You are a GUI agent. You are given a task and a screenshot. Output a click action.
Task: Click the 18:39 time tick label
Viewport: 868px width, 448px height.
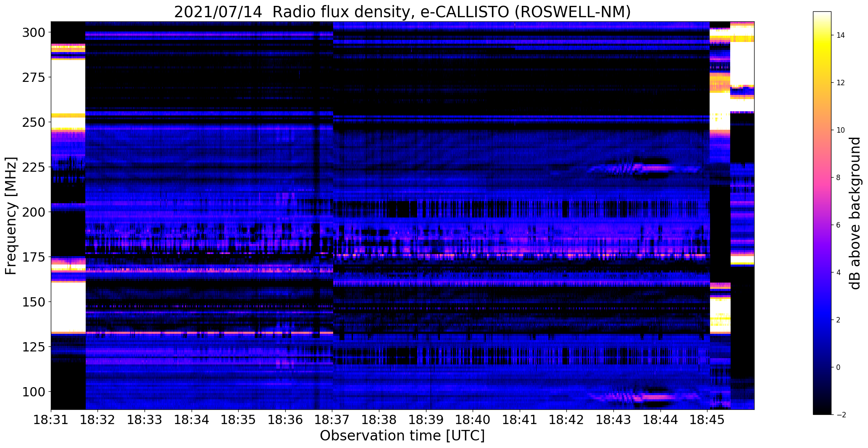(x=426, y=420)
